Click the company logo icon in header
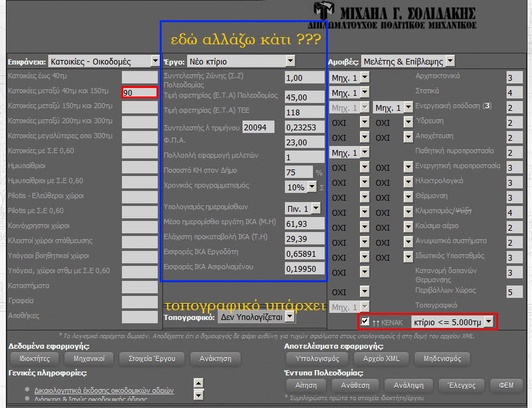 click(324, 16)
